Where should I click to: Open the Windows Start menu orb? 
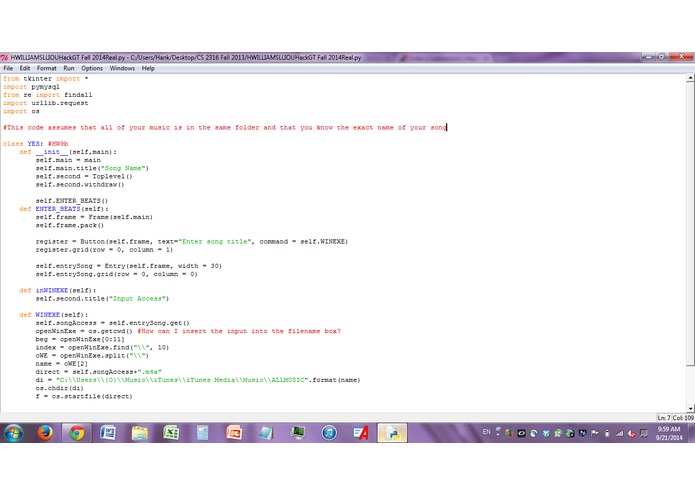click(14, 432)
